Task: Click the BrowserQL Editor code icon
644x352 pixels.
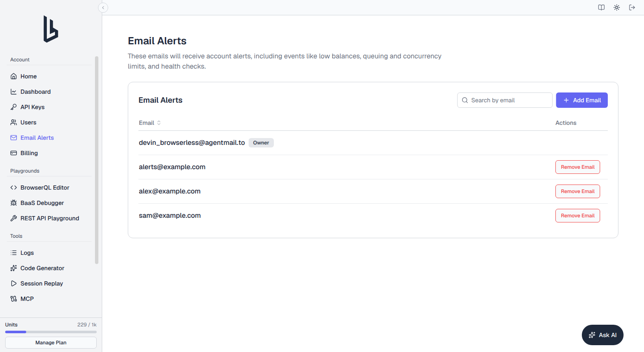Action: pyautogui.click(x=14, y=188)
